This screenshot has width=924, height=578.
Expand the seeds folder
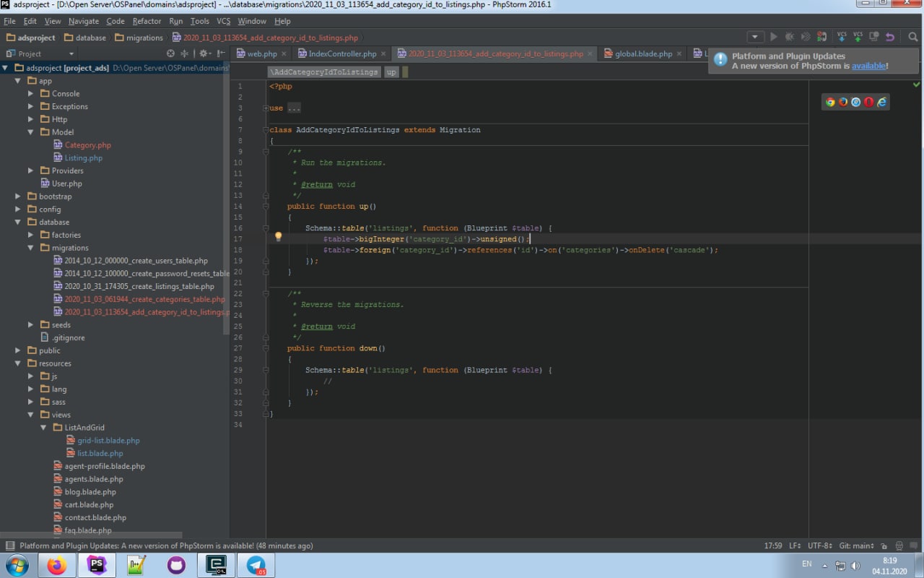click(31, 325)
